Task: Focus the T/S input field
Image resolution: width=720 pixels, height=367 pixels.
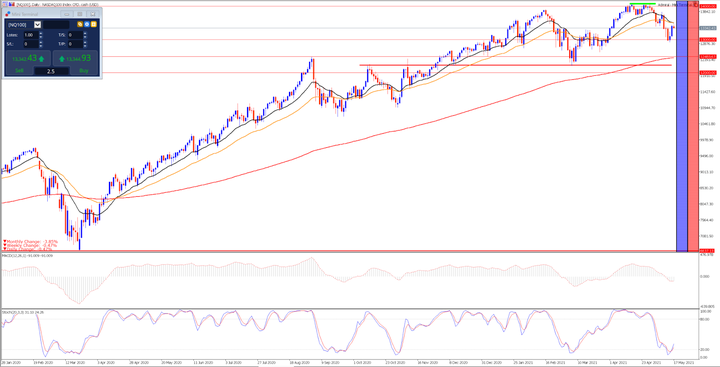Action: pyautogui.click(x=75, y=35)
